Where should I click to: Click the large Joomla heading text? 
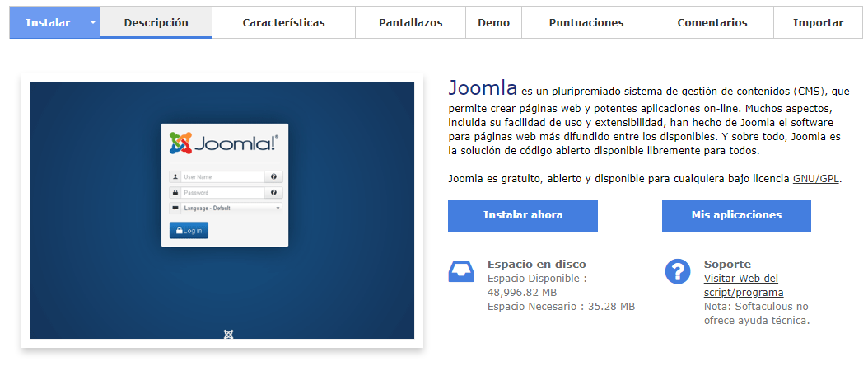point(483,87)
